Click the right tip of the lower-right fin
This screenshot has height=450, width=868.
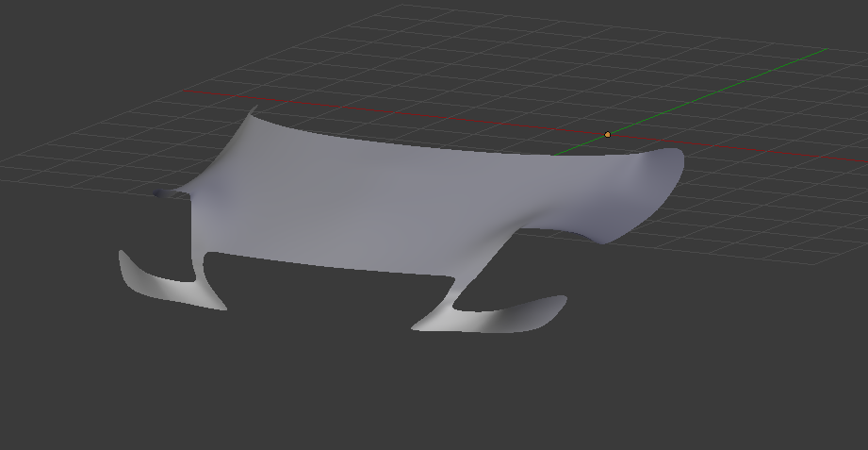point(563,300)
